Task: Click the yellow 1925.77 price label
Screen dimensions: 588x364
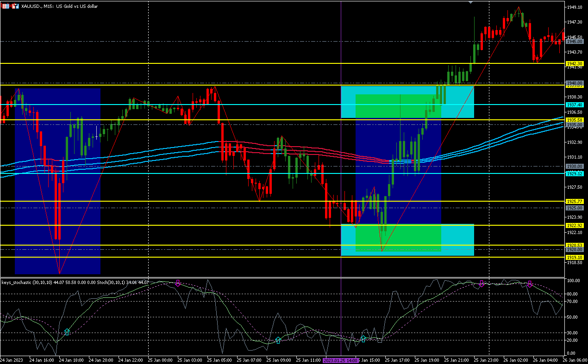Action: [x=574, y=202]
